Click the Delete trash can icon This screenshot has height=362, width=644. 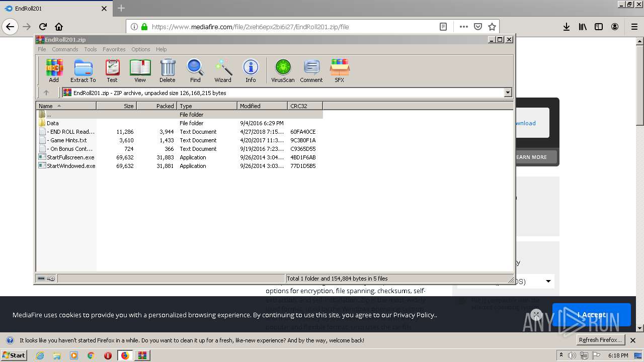coord(168,70)
